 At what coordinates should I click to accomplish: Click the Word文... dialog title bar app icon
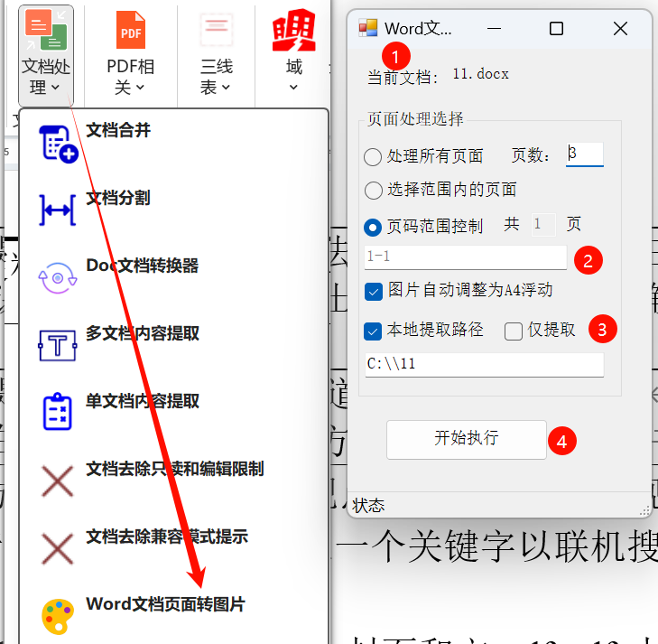click(368, 28)
